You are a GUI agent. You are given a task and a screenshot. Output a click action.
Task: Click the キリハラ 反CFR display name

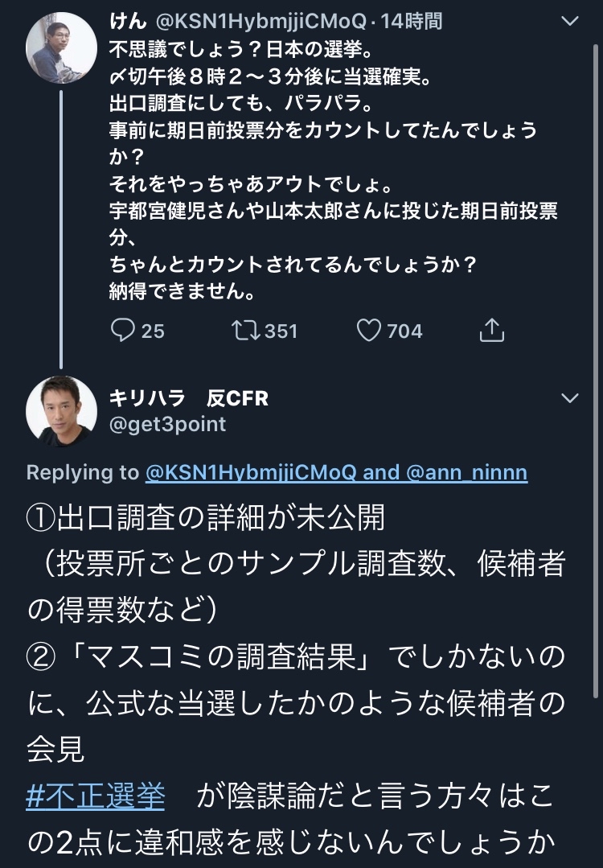189,398
